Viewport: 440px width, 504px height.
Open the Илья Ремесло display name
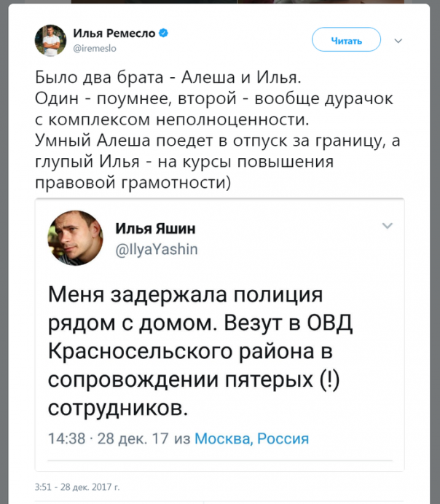(114, 34)
